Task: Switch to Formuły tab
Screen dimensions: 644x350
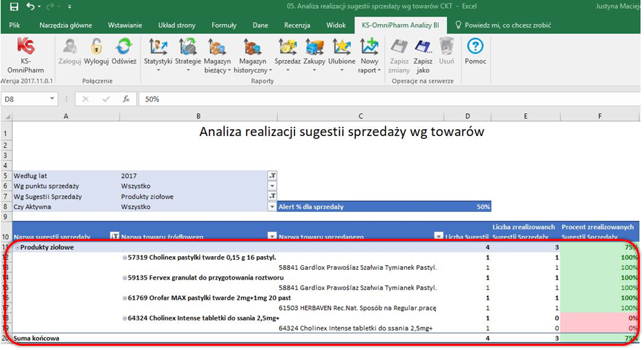Action: click(x=224, y=25)
